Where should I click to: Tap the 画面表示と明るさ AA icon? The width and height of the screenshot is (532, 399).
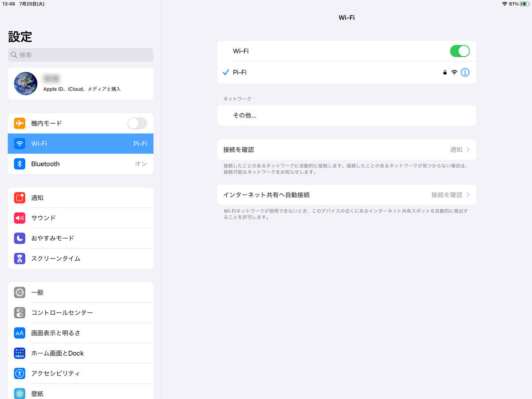coord(20,333)
